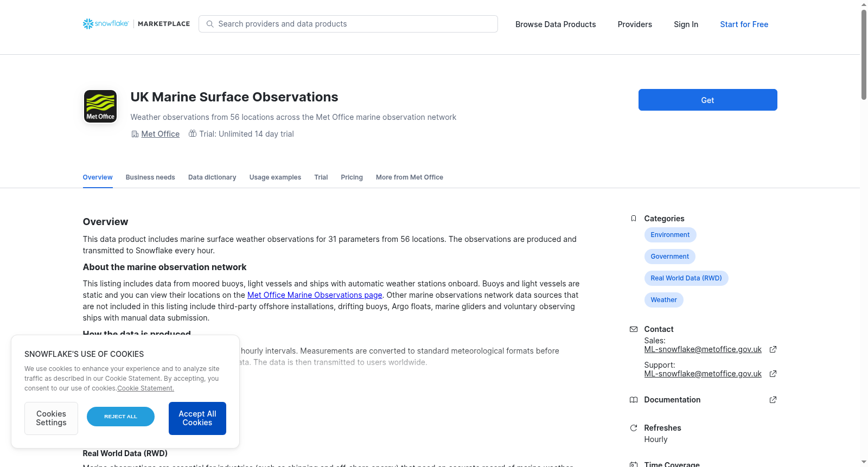Open Browse Data Products menu
The image size is (868, 467).
click(556, 24)
